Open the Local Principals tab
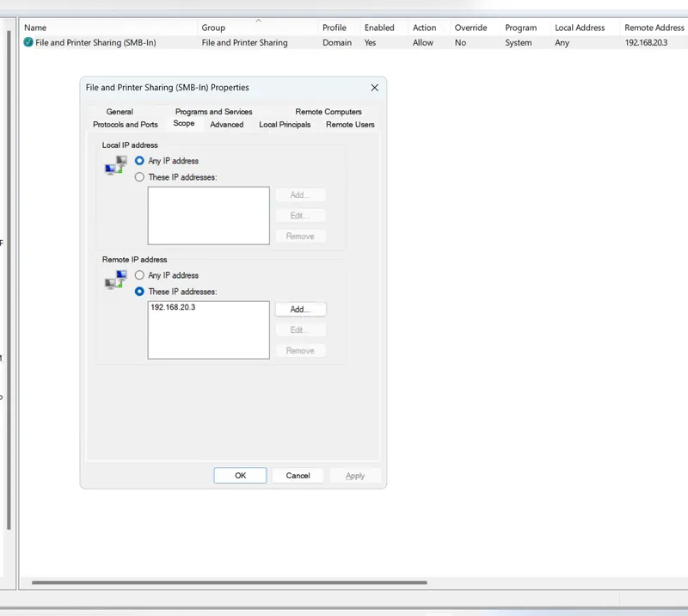This screenshot has width=688, height=616. point(285,124)
